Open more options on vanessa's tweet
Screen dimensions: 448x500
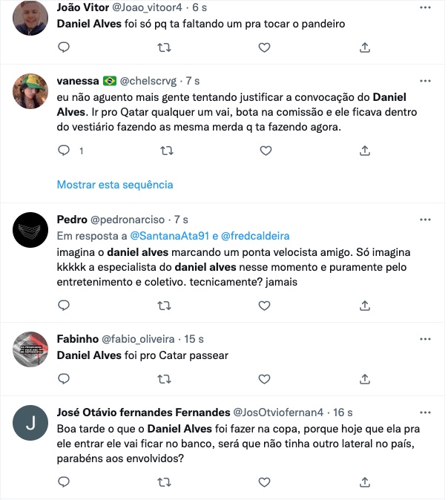425,79
